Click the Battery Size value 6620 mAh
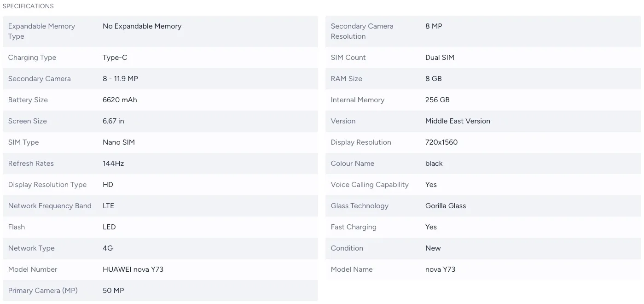Image resolution: width=644 pixels, height=304 pixels. (120, 100)
